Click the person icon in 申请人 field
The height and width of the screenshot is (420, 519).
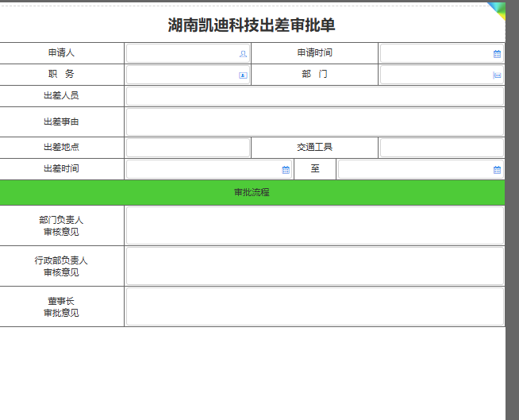coord(243,54)
